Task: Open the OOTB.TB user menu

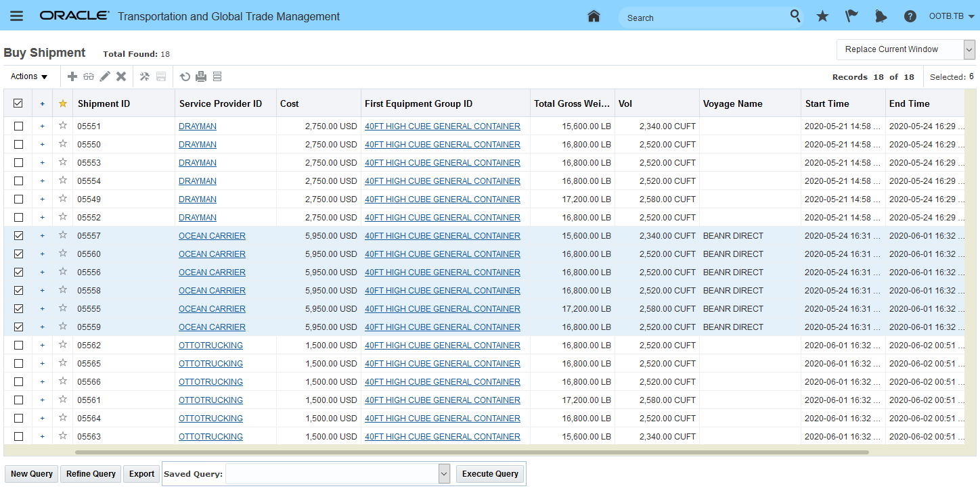Action: pos(952,16)
